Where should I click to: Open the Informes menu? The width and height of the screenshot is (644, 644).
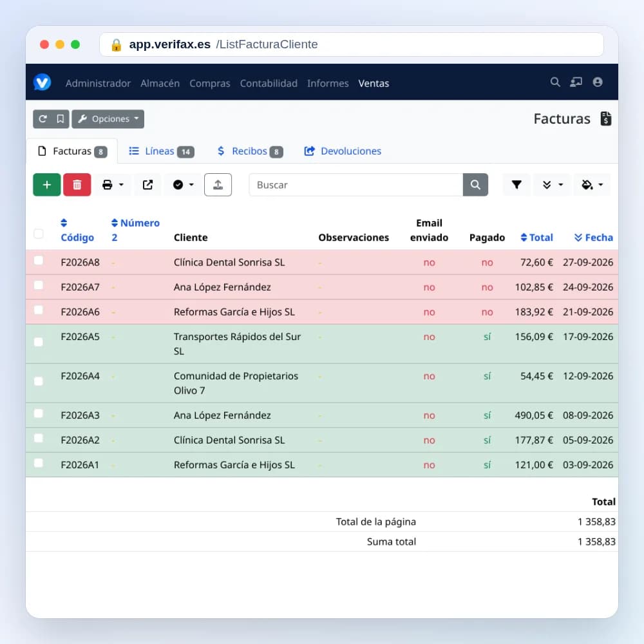[328, 83]
